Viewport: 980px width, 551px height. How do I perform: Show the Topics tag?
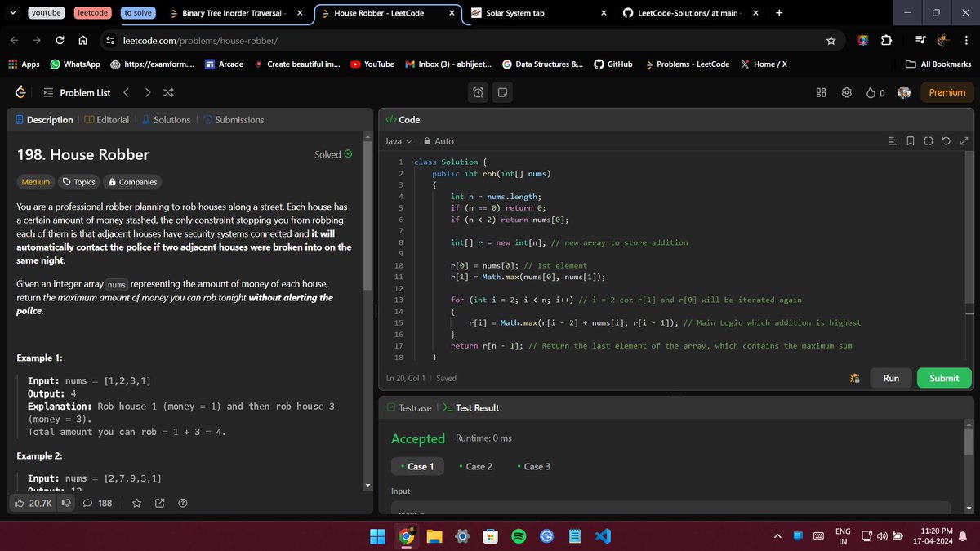click(x=79, y=182)
